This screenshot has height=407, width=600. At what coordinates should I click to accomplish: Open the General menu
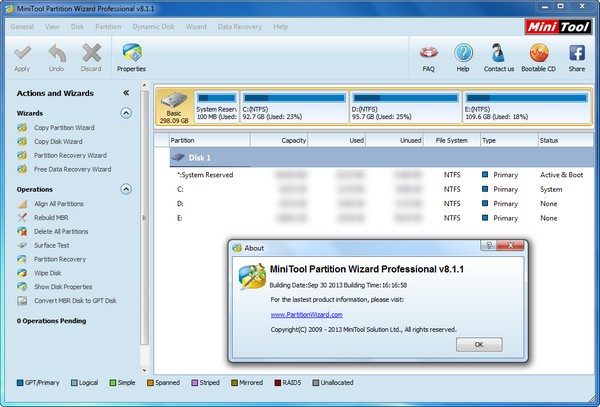click(22, 27)
